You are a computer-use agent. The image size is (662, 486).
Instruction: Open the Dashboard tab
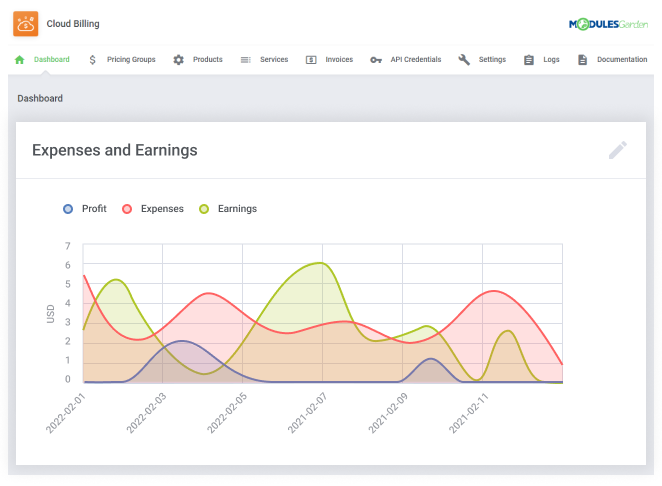[52, 60]
